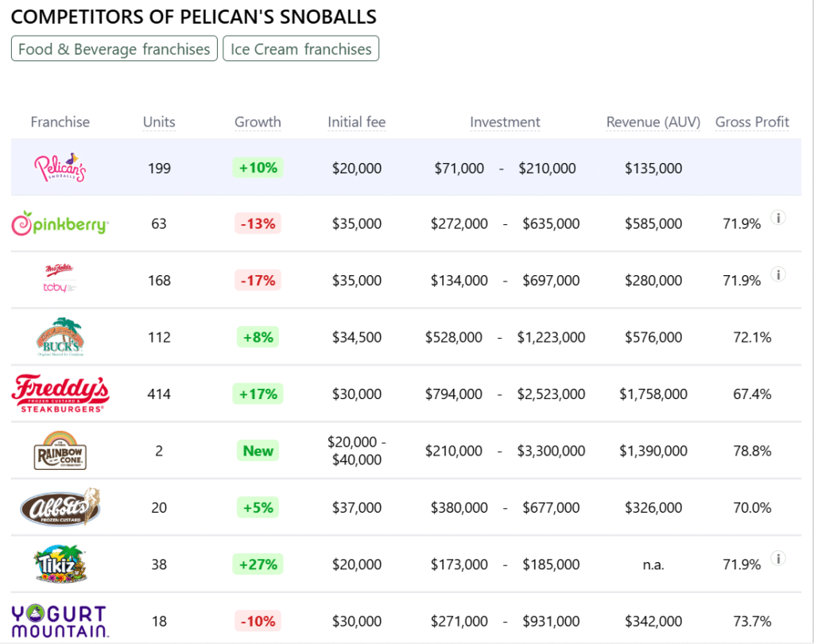Open Ice Cream franchises tag

[x=301, y=49]
